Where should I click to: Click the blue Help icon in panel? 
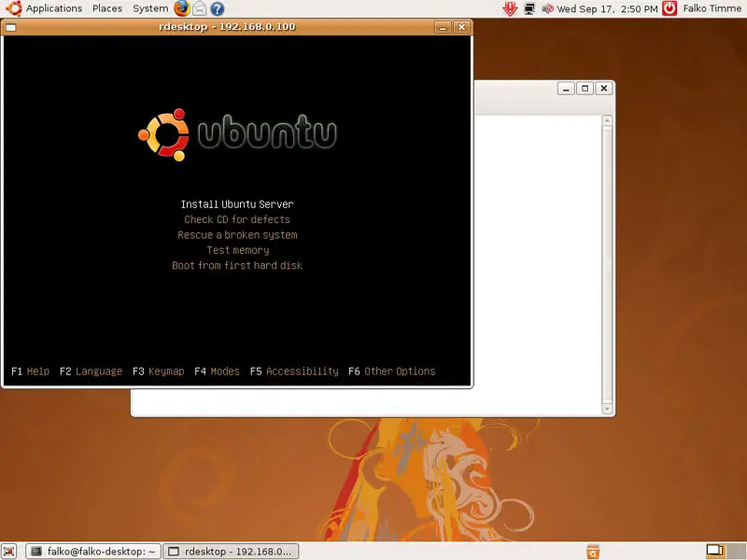218,8
